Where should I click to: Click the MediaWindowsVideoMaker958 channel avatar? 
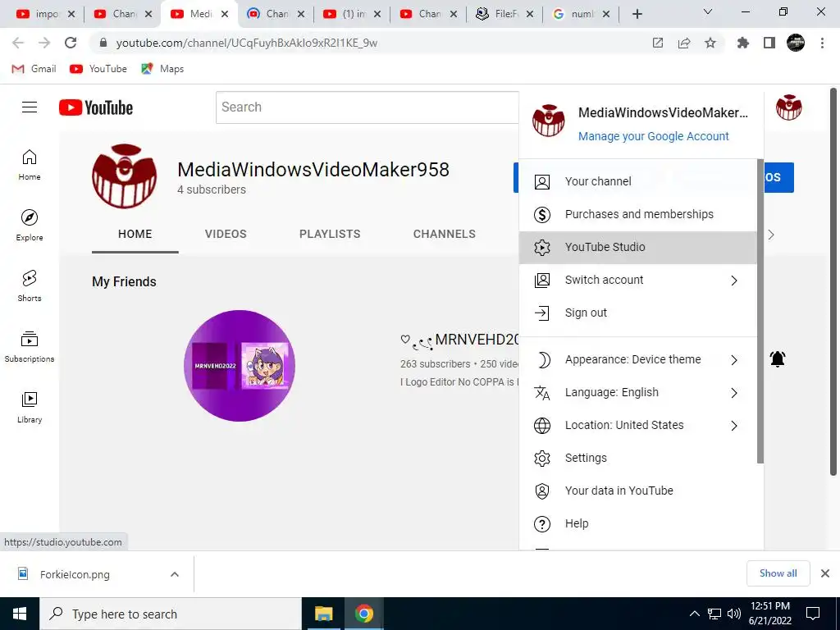125,176
